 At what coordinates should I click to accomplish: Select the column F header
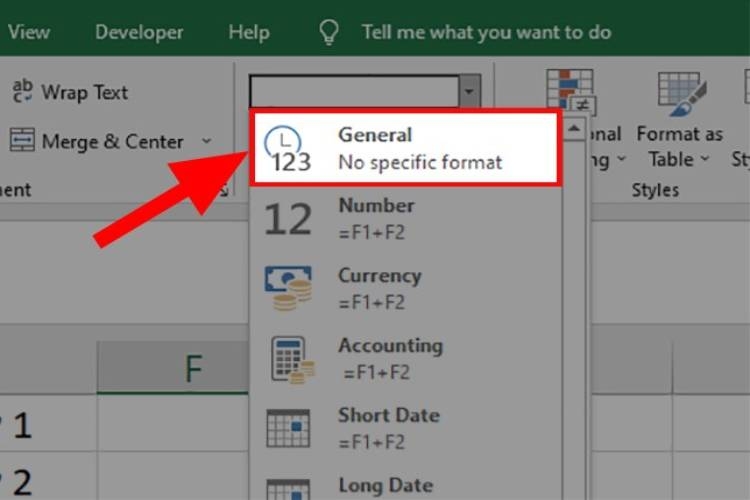pos(193,369)
